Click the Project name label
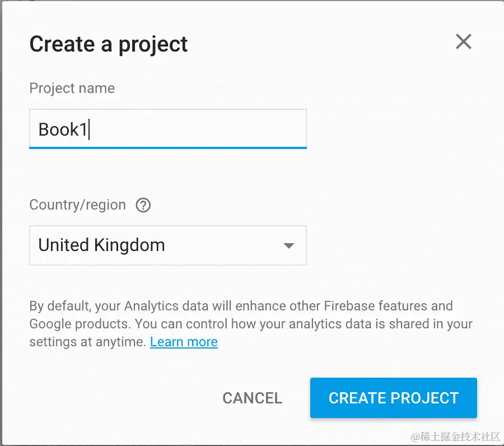The width and height of the screenshot is (504, 446). coord(72,88)
